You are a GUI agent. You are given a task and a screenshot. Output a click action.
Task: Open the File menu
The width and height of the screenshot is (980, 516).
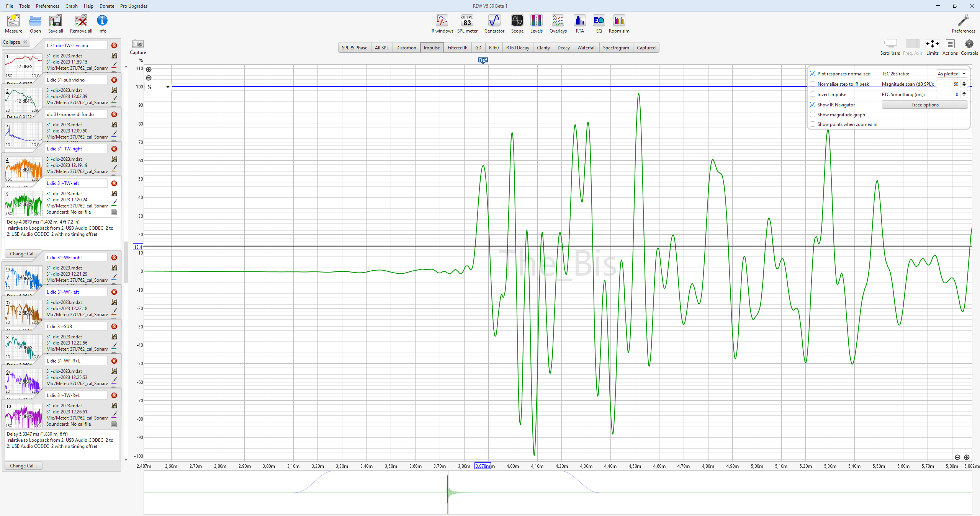pos(10,6)
